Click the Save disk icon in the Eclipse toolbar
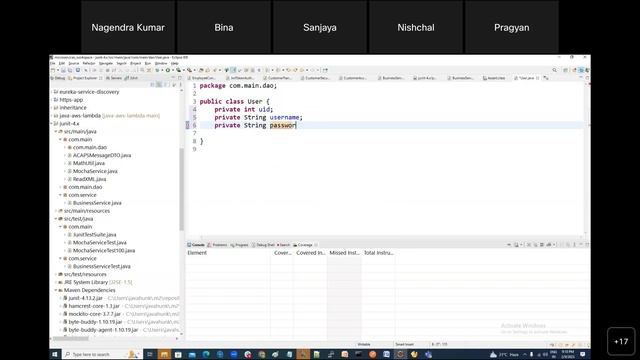 [63, 70]
